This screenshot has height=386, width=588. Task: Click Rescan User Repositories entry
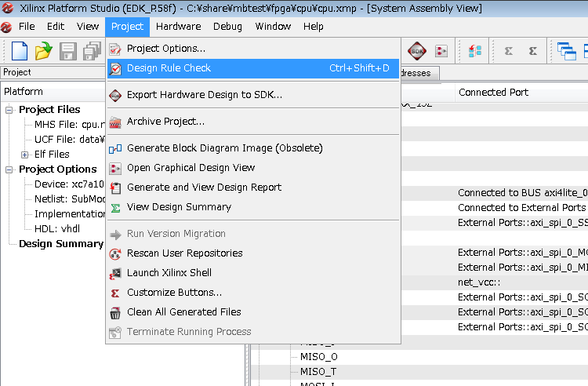[184, 253]
